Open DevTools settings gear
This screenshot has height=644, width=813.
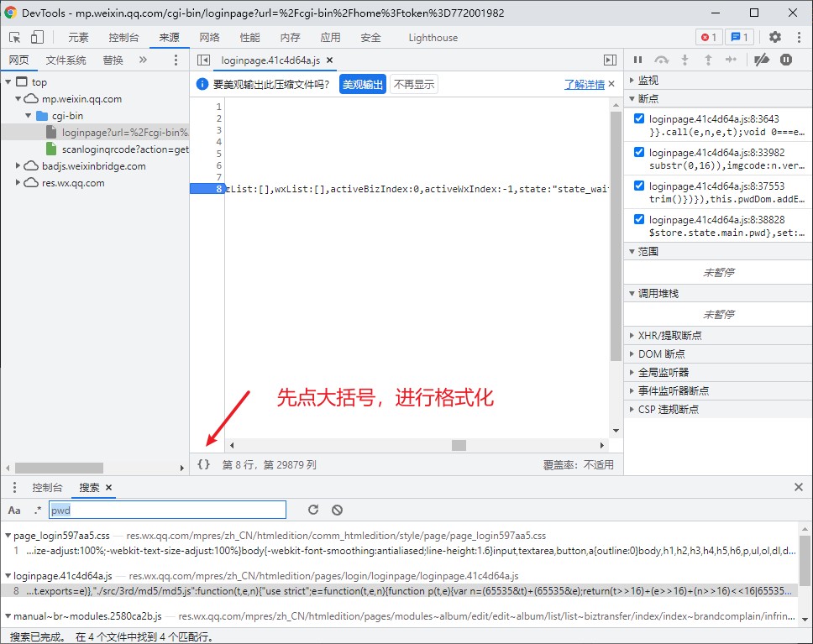pyautogui.click(x=774, y=37)
